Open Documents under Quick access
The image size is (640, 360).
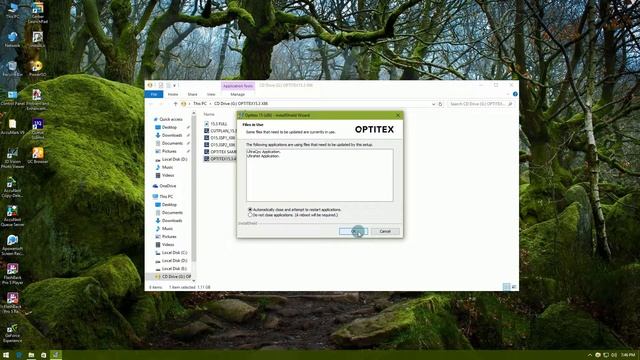click(x=172, y=143)
